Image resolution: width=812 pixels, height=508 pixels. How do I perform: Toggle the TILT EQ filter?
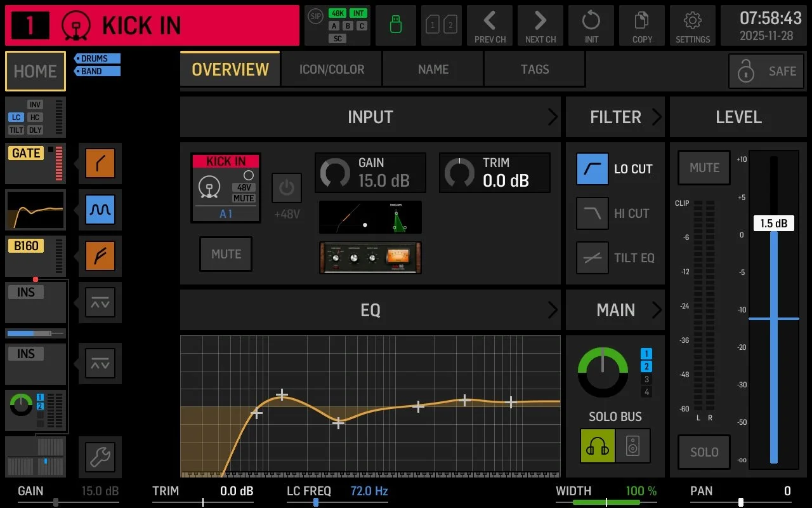(x=593, y=258)
